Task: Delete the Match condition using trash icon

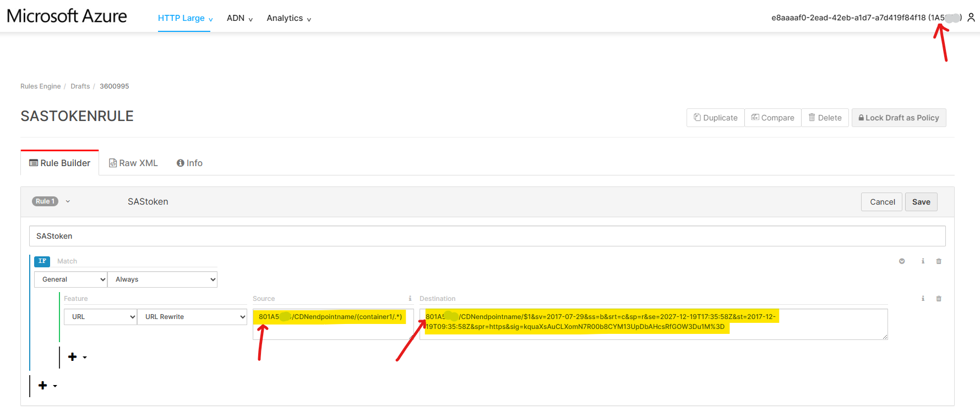Action: pos(939,261)
